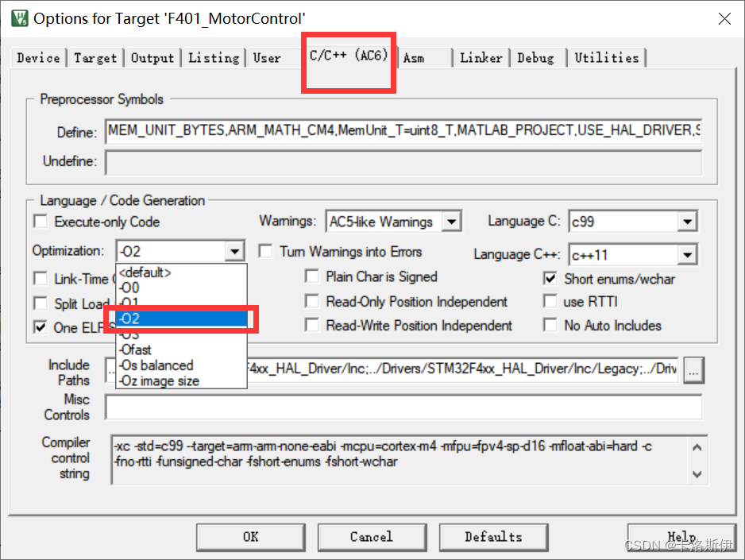Click the Include Paths browse button
This screenshot has height=560, width=745.
coord(693,369)
